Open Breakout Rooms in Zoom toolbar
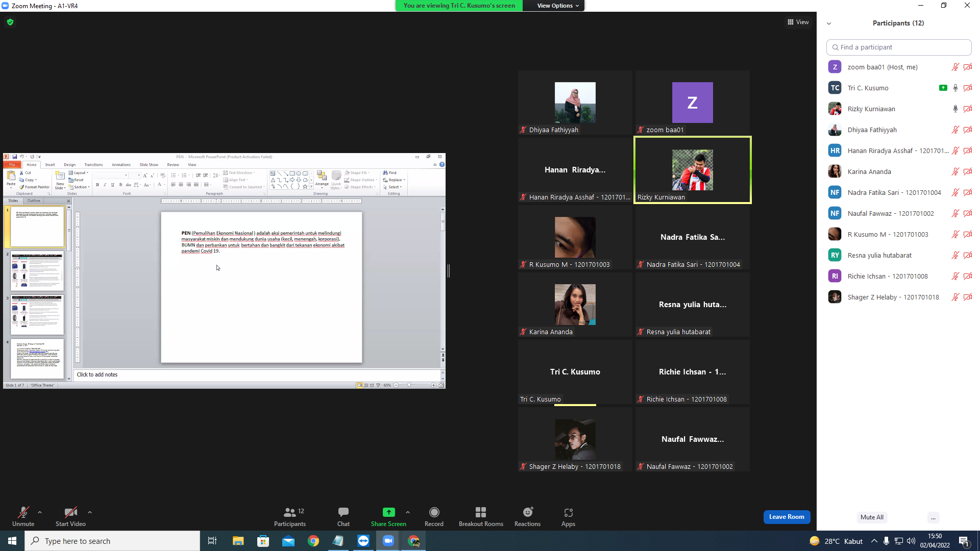Screen dimensions: 980x551 pyautogui.click(x=481, y=516)
